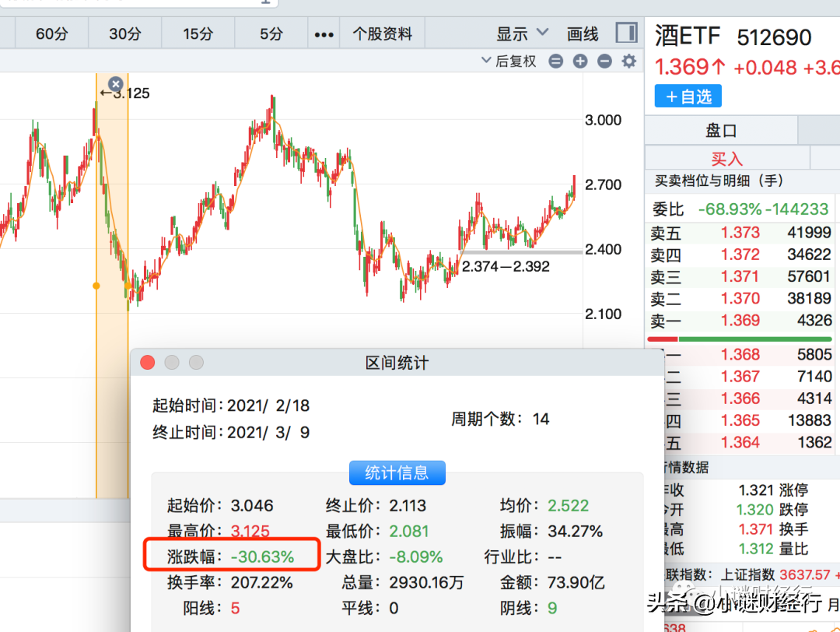
Task: Click the grey equals-sign circle icon
Action: [556, 61]
